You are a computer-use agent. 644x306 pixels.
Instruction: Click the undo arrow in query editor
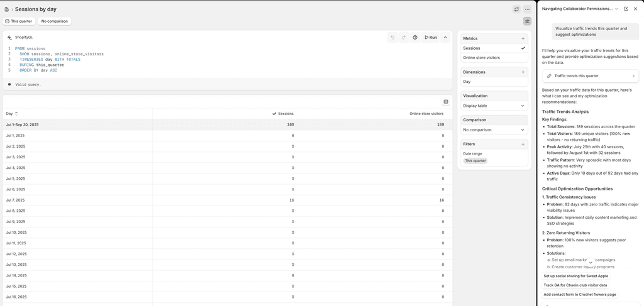click(x=392, y=37)
